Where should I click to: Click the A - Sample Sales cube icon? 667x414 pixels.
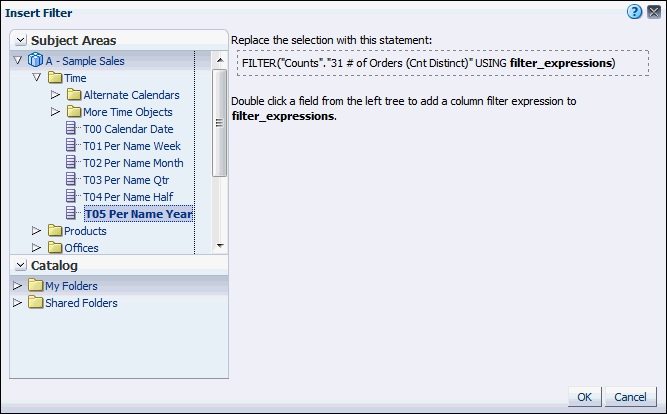tap(35, 60)
